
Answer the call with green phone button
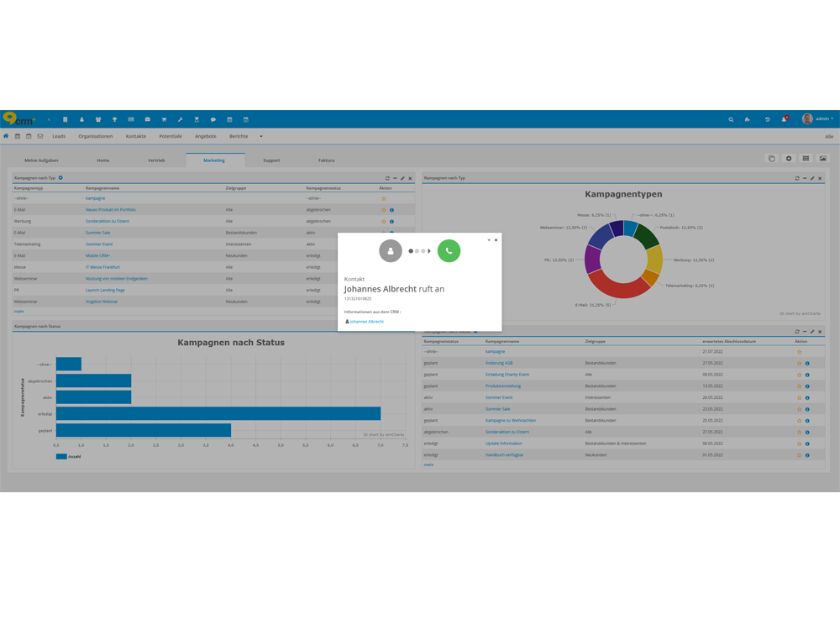click(449, 250)
